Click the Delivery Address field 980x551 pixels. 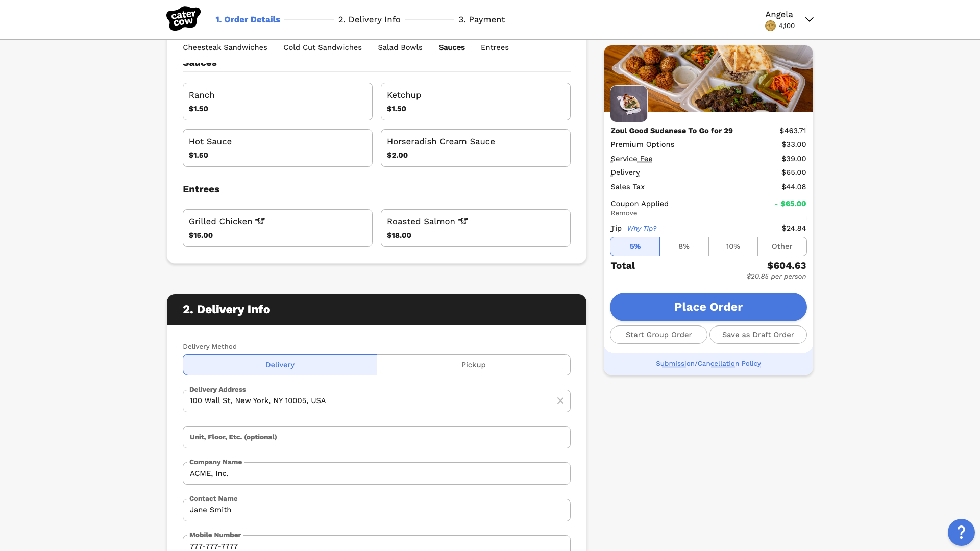[377, 401]
